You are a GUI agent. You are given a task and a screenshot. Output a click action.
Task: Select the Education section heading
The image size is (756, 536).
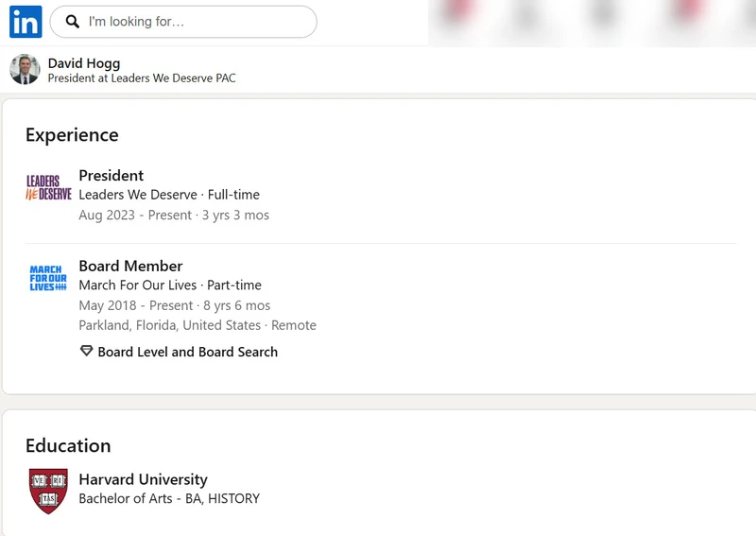pyautogui.click(x=68, y=445)
